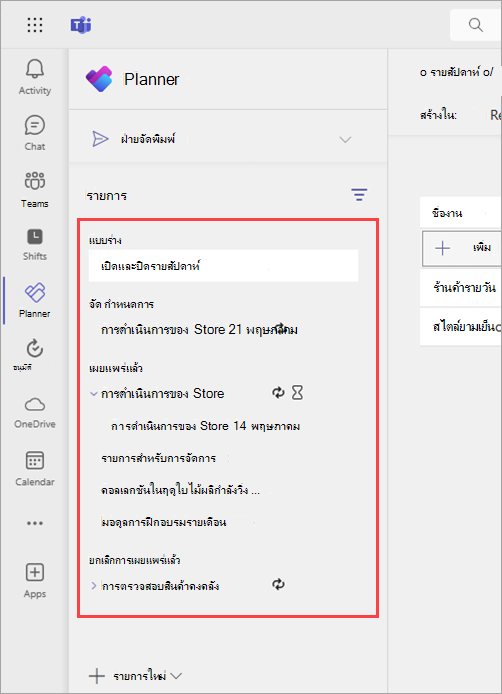
Task: Open the Approvals app in sidebar
Action: pos(35,355)
